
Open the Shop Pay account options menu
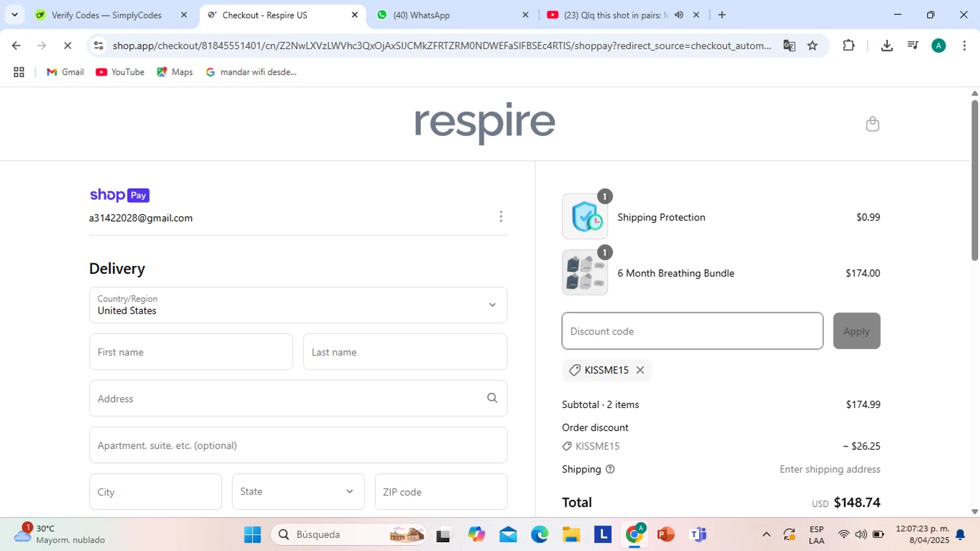click(x=501, y=216)
